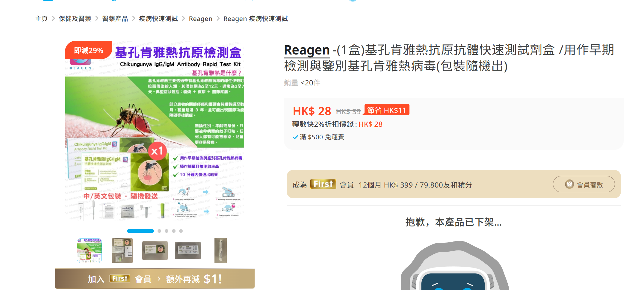Click the gold First badge in the membership banner
The image size is (644, 290).
tap(323, 184)
